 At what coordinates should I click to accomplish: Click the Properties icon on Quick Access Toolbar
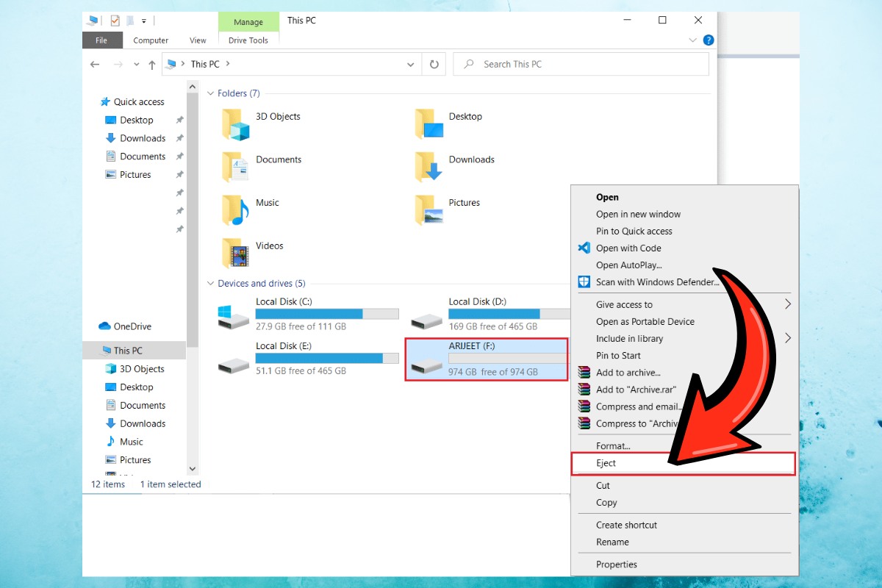click(x=115, y=21)
